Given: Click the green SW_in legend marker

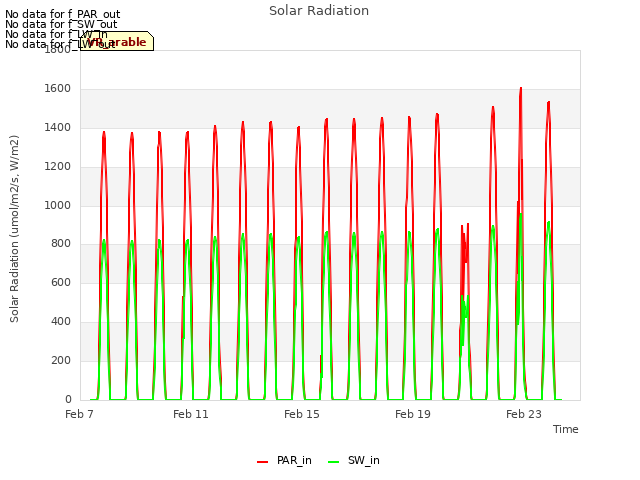Looking at the screenshot, I should tap(333, 462).
